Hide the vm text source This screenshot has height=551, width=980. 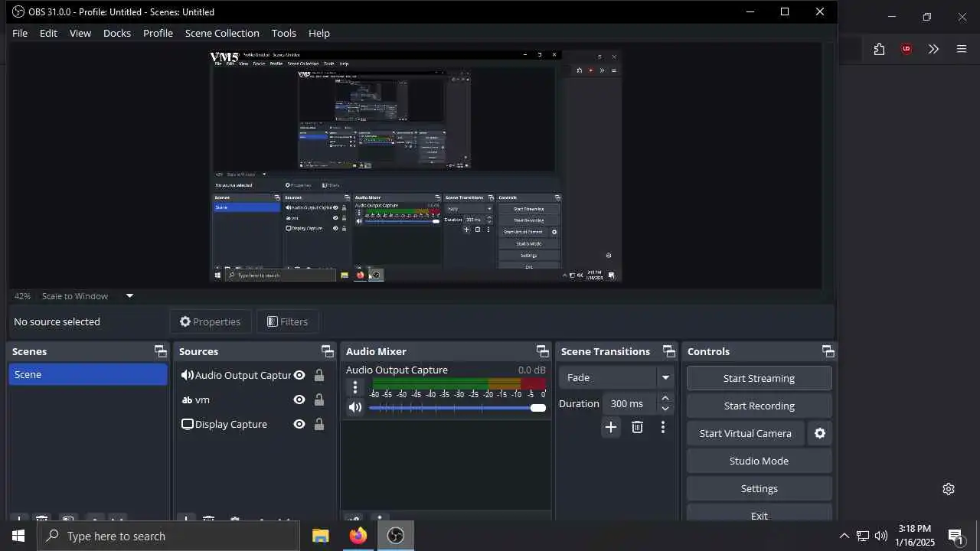tap(299, 399)
